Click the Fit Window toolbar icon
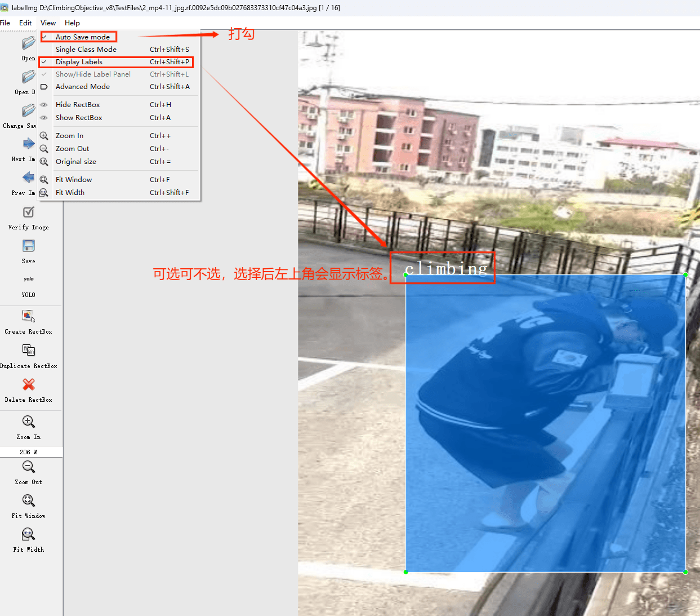Image resolution: width=700 pixels, height=616 pixels. point(28,500)
